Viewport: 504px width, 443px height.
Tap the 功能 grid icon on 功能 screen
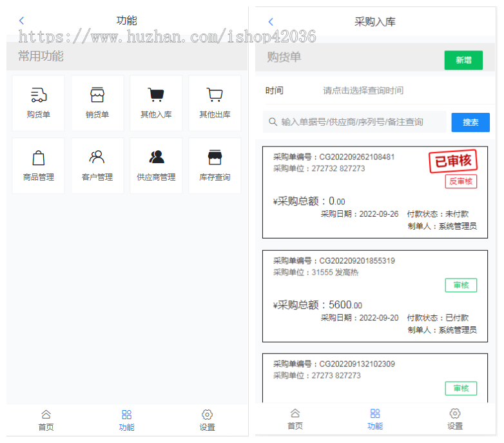coord(126,415)
